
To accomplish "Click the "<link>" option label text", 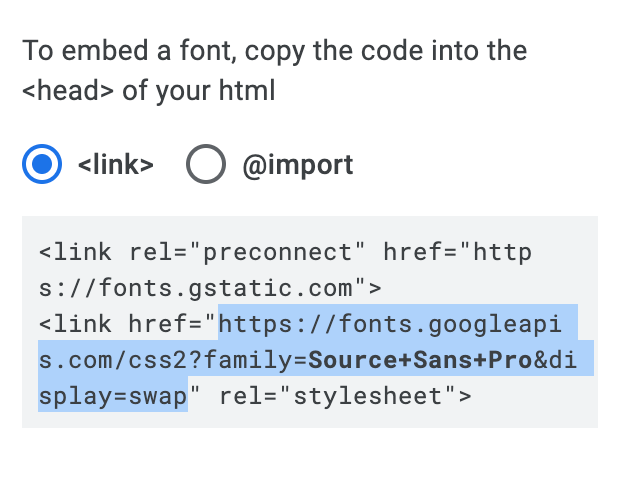I will click(x=116, y=165).
